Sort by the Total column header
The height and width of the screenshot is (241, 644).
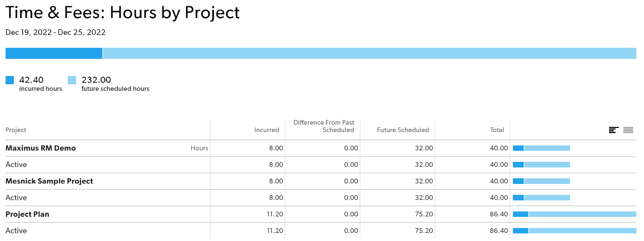pos(497,130)
